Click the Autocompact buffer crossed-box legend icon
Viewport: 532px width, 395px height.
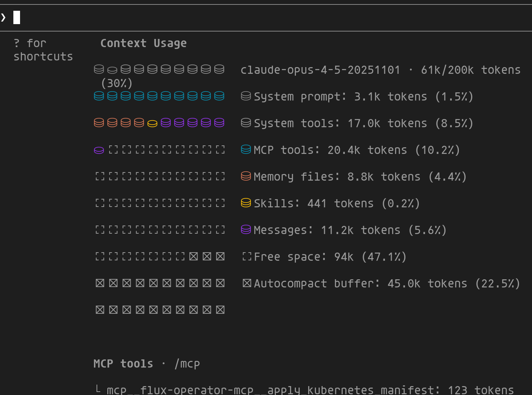(247, 283)
